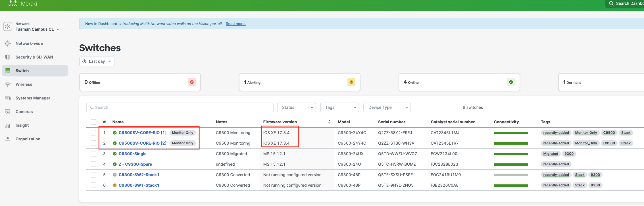Image resolution: width=644 pixels, height=206 pixels.
Task: Open the Status filter dropdown
Action: tap(297, 107)
